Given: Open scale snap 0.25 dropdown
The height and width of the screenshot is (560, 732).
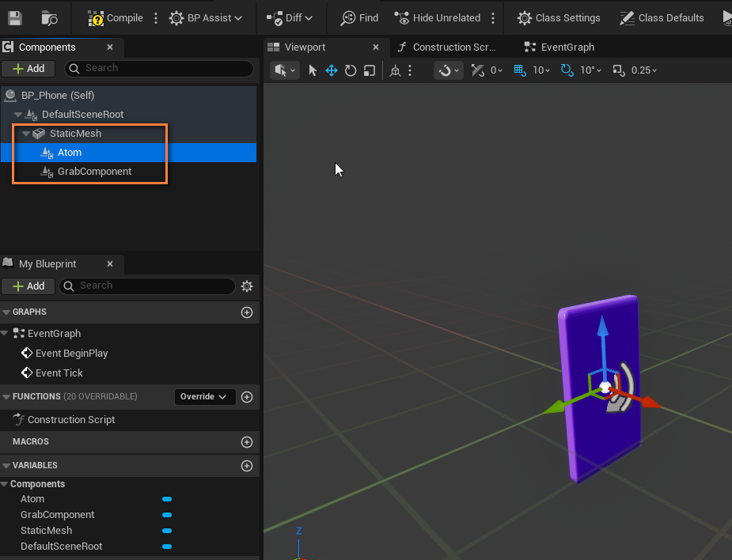Looking at the screenshot, I should (x=644, y=70).
